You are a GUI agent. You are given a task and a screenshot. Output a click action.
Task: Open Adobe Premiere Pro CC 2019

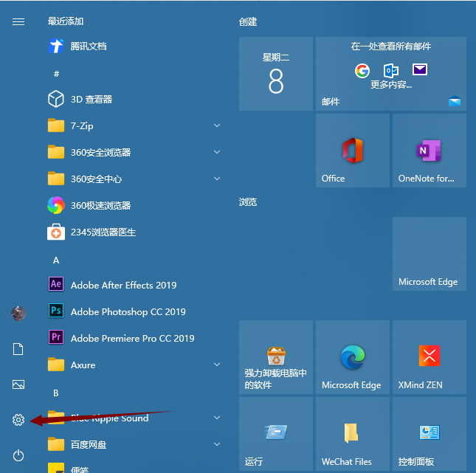[x=132, y=338]
